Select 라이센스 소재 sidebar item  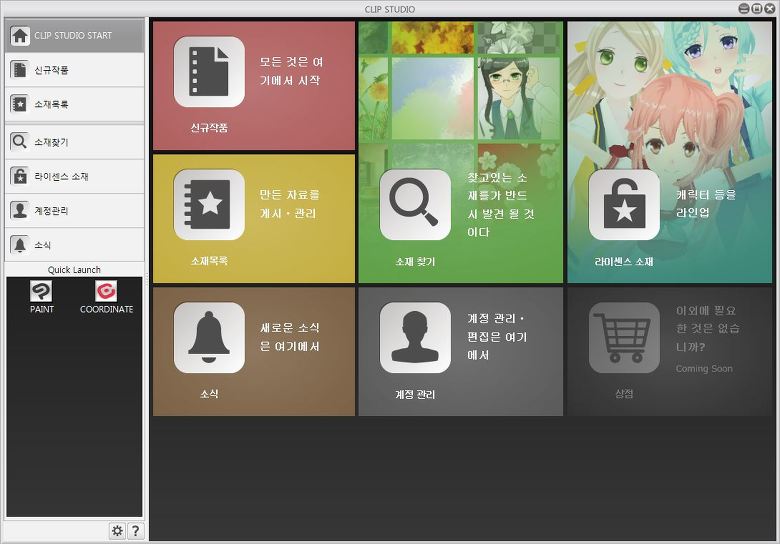[74, 176]
